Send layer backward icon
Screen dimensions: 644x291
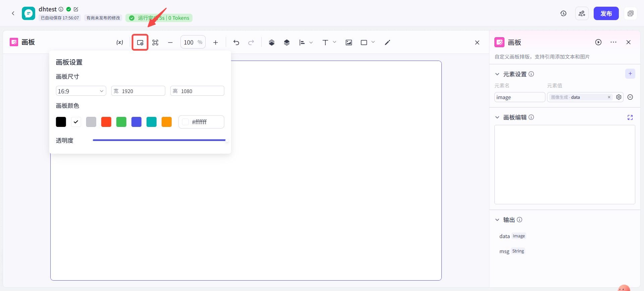[x=287, y=43]
